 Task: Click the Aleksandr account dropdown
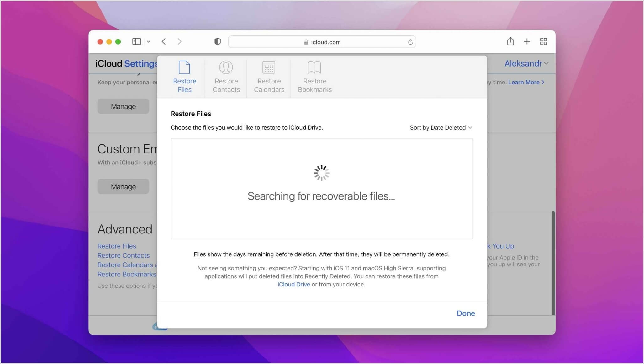(526, 63)
